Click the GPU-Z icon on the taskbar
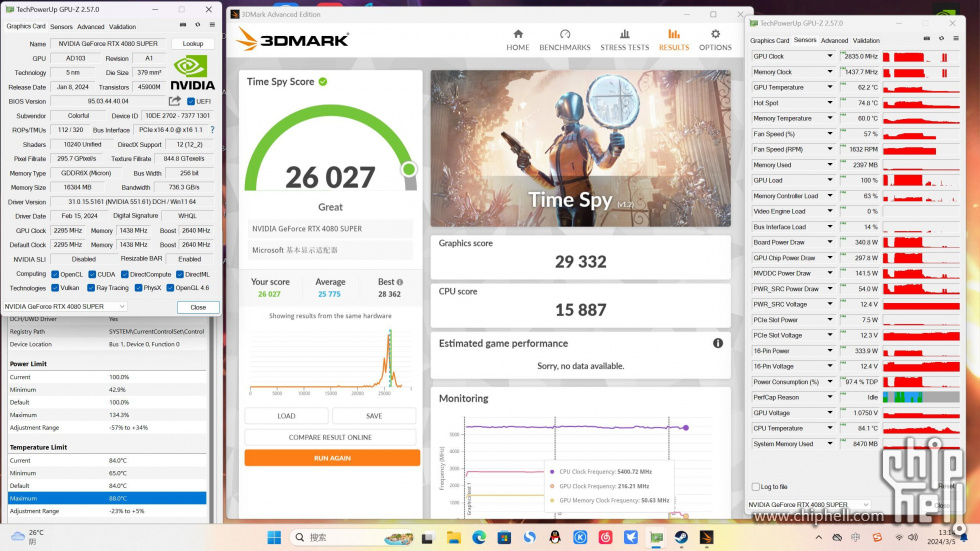 pos(656,537)
